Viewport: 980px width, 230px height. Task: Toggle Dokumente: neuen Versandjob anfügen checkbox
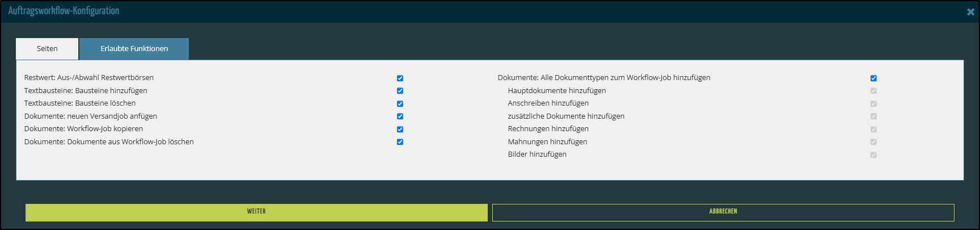[400, 116]
